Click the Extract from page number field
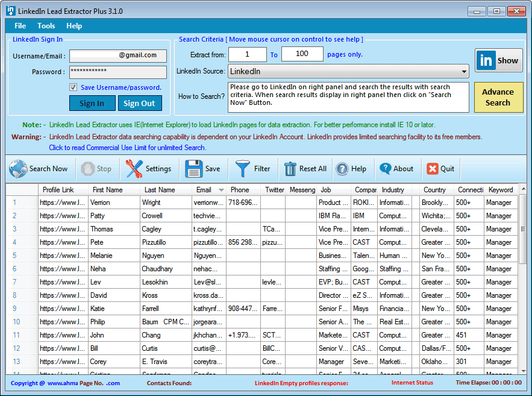Screen dimensions: 532x396 (248, 54)
